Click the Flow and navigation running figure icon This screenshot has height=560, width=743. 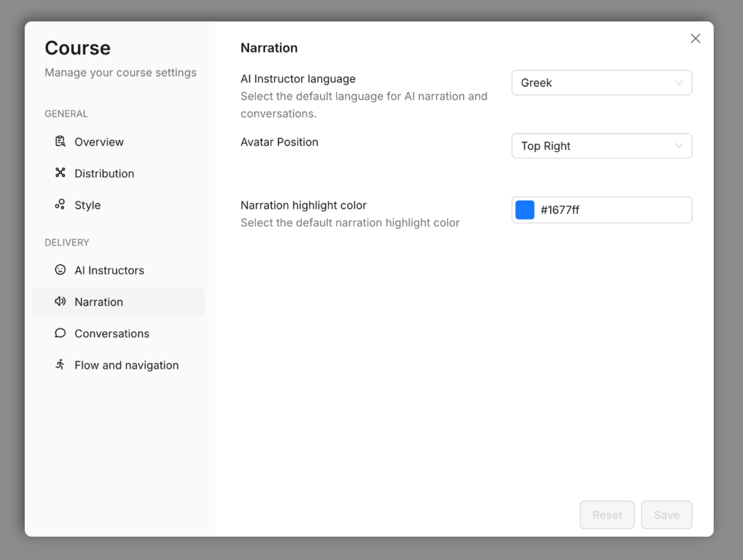coord(60,364)
